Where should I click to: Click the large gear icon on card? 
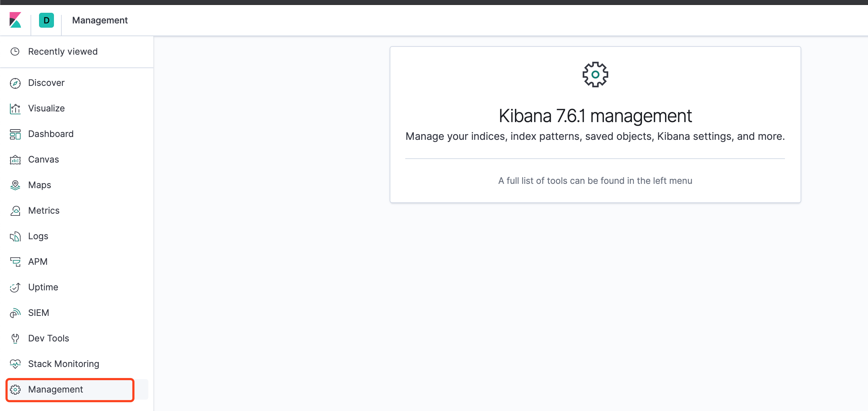click(x=595, y=75)
